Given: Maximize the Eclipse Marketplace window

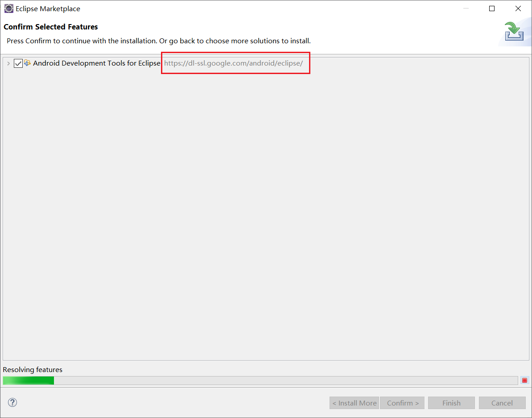Looking at the screenshot, I should tap(491, 8).
